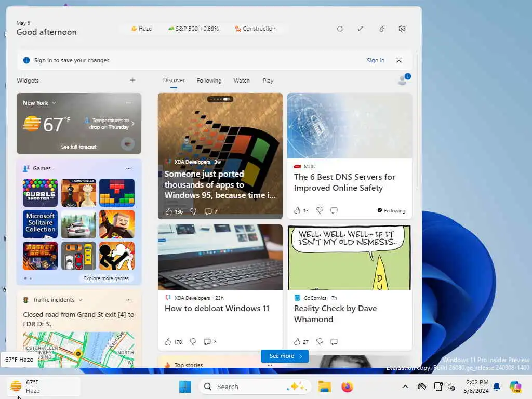Expand New York location dropdown
The height and width of the screenshot is (399, 532).
[54, 103]
